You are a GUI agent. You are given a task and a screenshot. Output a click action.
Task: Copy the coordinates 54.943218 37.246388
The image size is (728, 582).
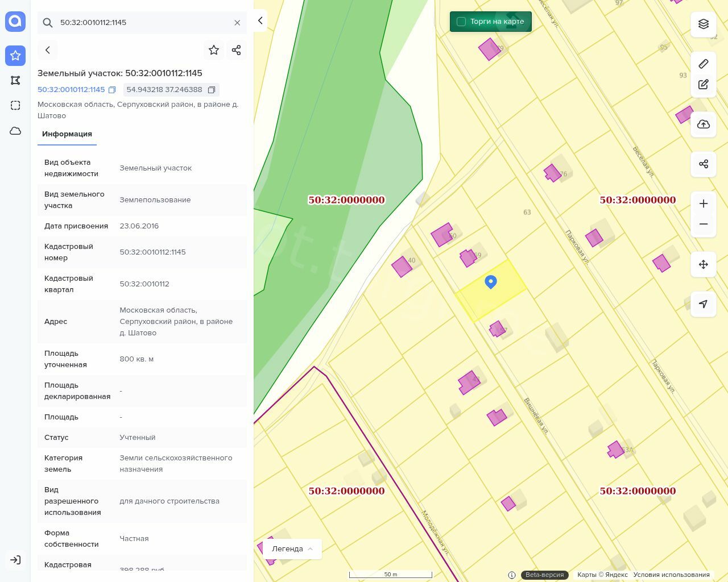(212, 90)
